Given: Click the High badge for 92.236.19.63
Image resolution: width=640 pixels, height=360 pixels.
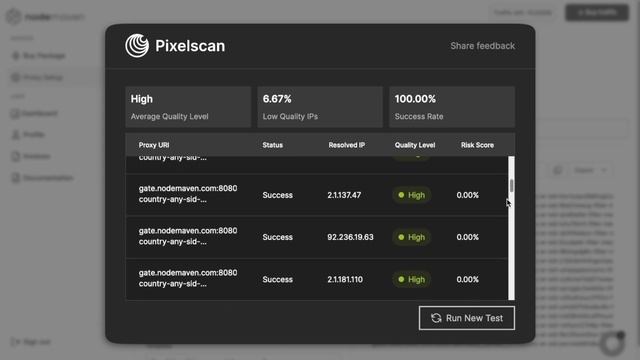Looking at the screenshot, I should pos(411,237).
